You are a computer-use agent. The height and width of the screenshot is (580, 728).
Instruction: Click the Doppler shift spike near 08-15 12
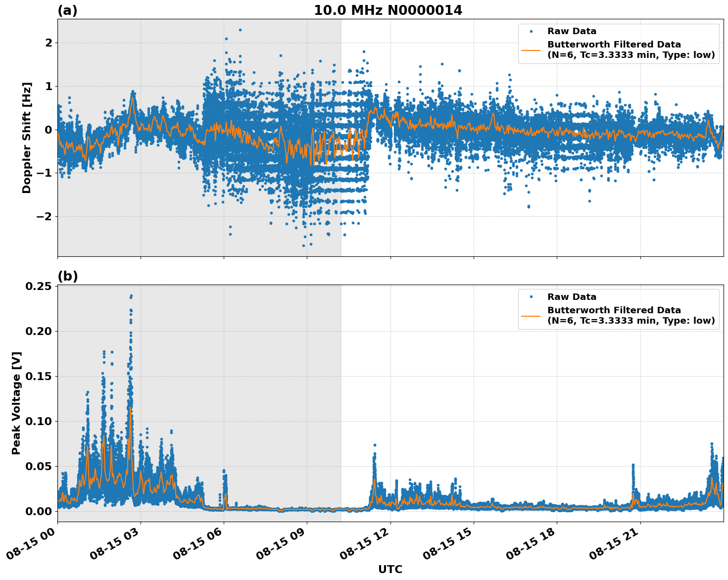(375, 106)
